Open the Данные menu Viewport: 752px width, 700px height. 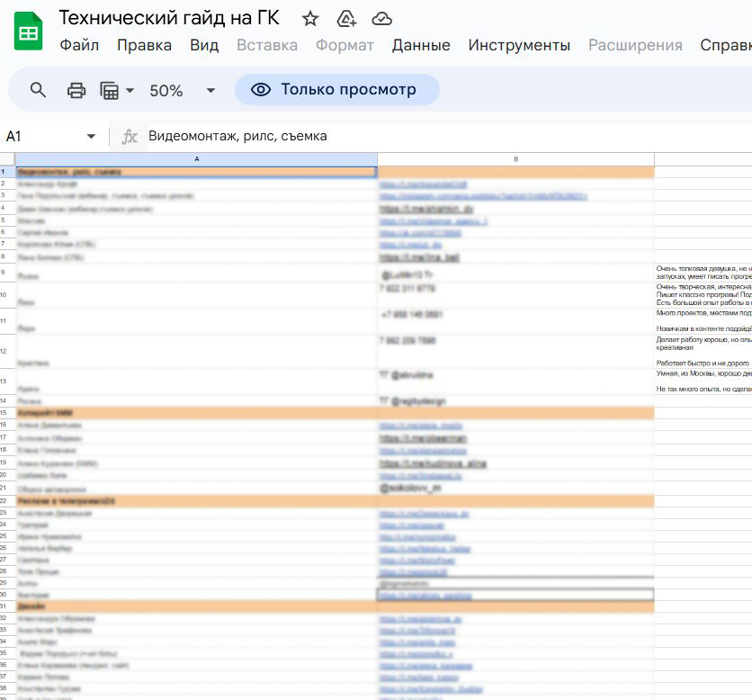point(421,45)
